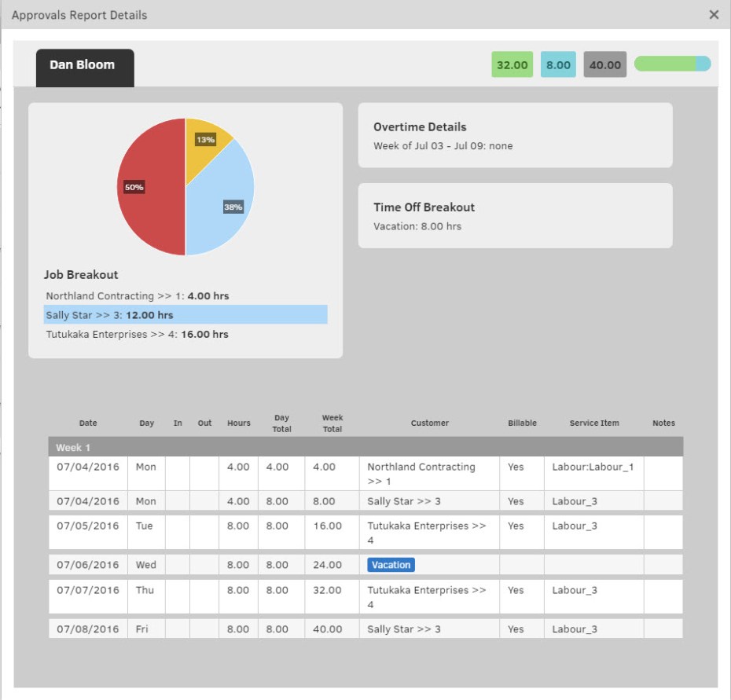Click the blue 8.00 time off badge
This screenshot has height=700, width=731.
tap(558, 65)
